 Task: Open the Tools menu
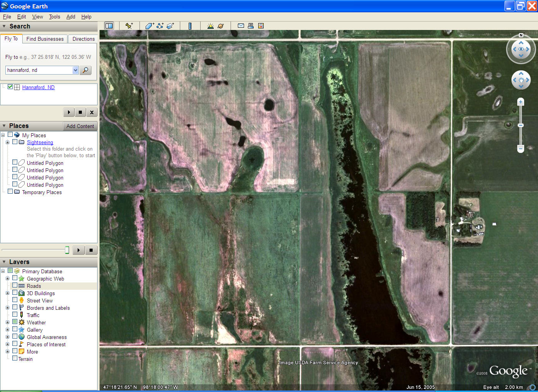[55, 17]
